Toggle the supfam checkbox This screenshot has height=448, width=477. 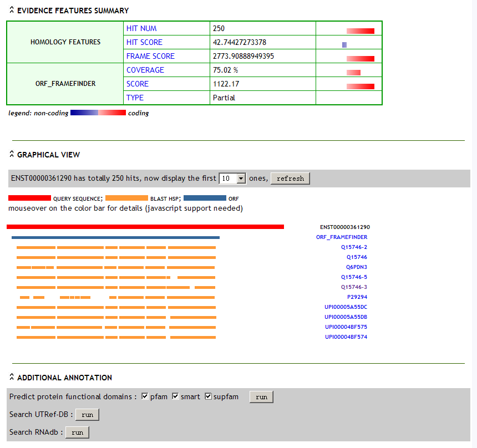(209, 396)
